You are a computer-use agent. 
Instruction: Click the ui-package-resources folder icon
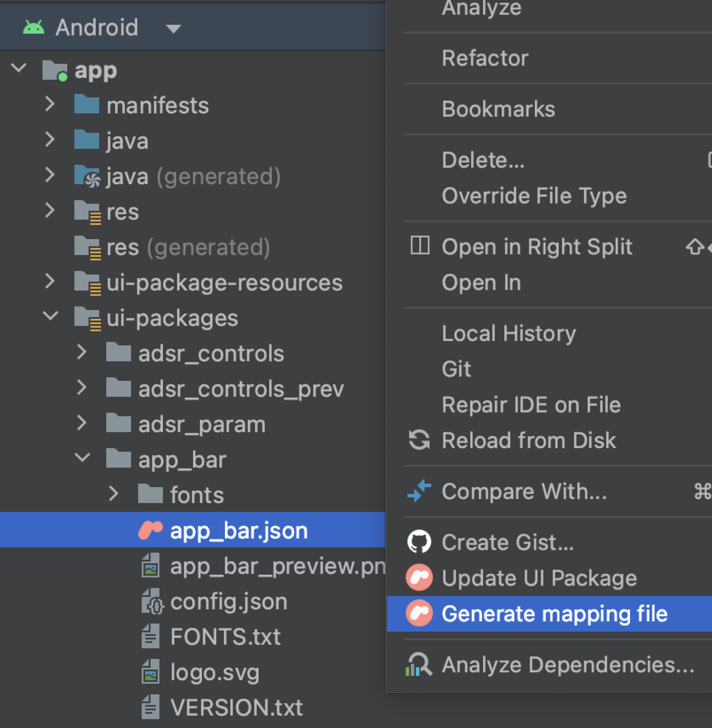pos(88,283)
